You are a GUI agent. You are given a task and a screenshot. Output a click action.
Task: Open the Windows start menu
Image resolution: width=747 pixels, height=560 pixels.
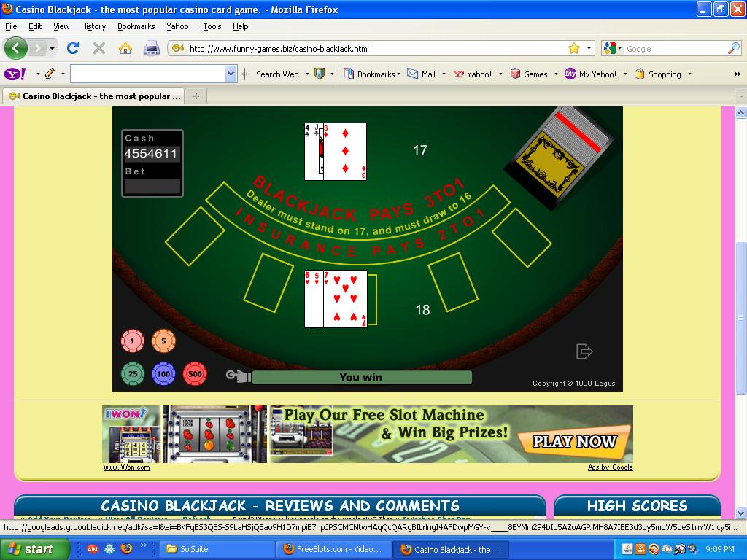(34, 549)
